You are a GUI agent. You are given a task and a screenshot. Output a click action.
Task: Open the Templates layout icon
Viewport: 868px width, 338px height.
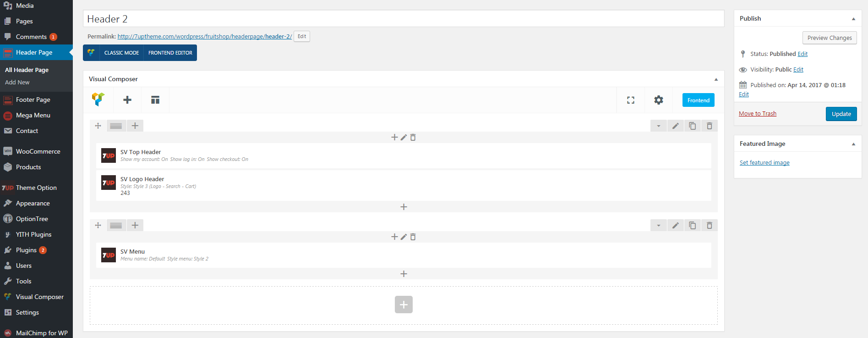(155, 100)
